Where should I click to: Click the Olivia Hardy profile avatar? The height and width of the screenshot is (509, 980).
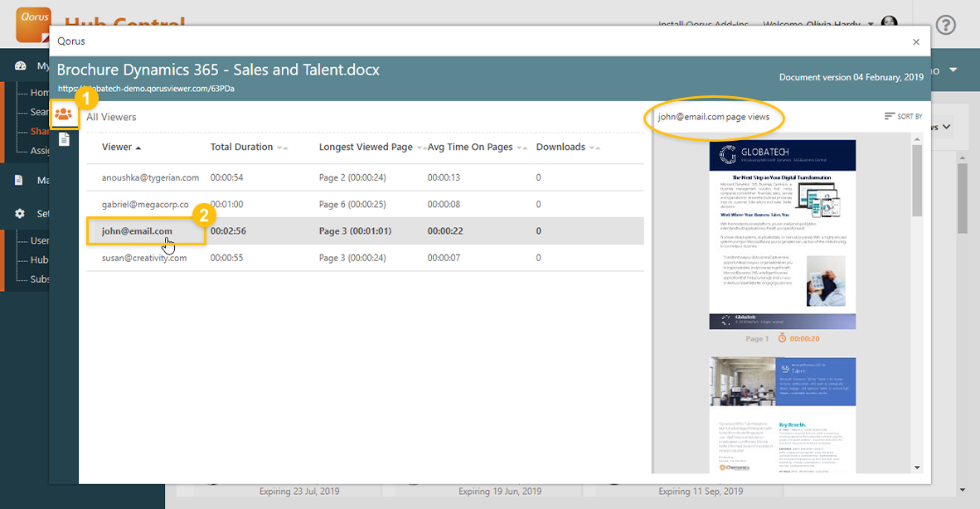890,22
